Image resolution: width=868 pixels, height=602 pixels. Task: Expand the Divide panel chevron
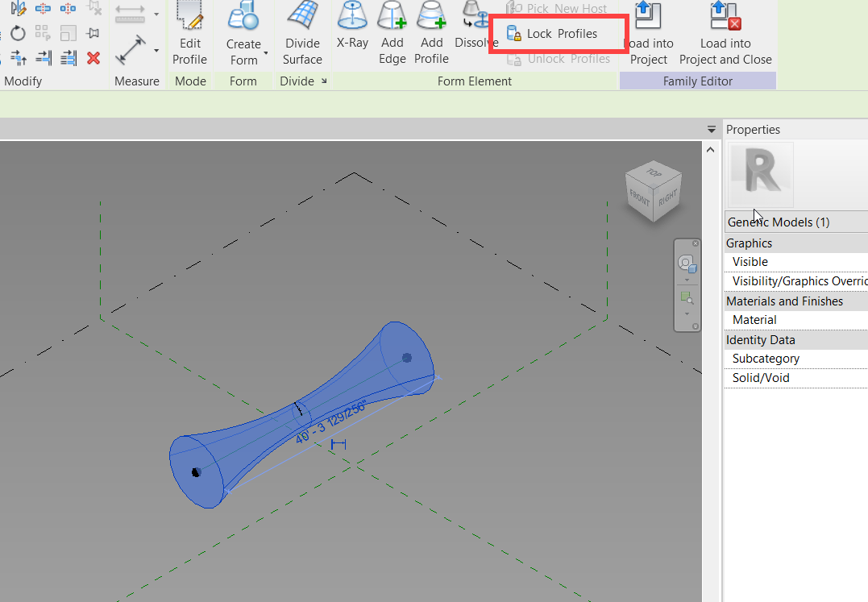[326, 81]
